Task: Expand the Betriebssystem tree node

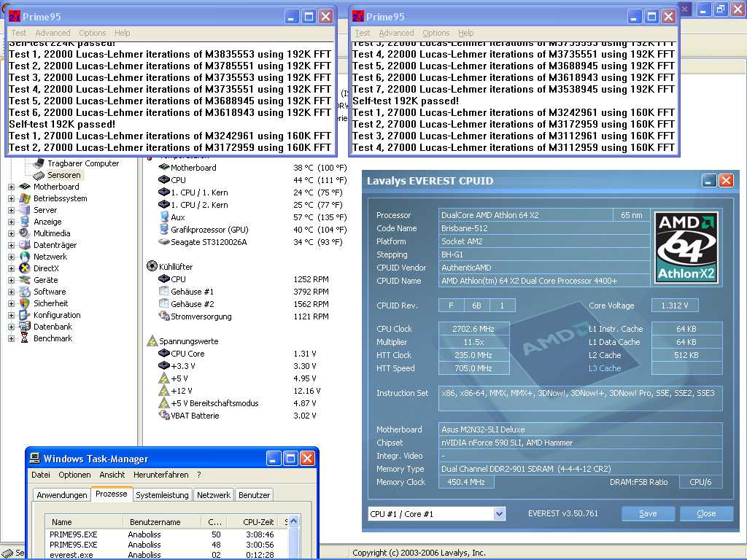Action: click(x=11, y=198)
